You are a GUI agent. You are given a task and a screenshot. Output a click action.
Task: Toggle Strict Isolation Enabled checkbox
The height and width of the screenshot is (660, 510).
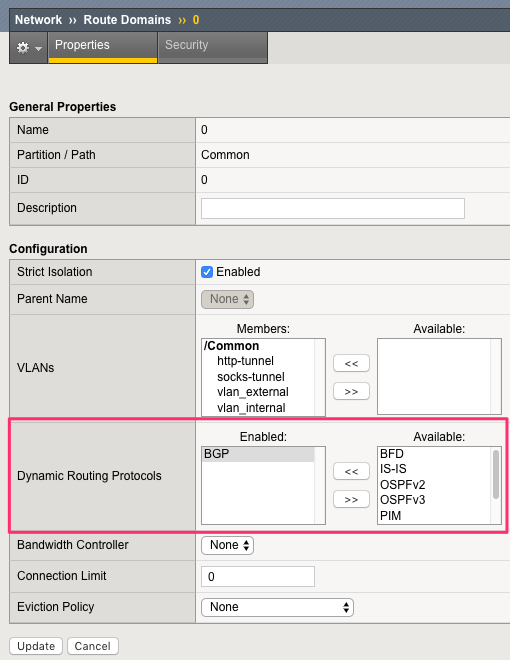coord(207,272)
